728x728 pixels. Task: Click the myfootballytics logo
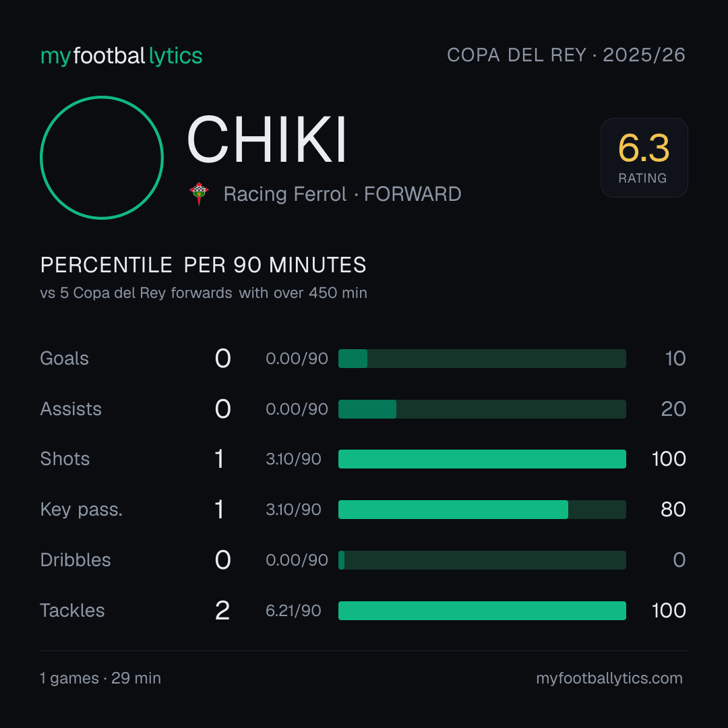tap(121, 56)
